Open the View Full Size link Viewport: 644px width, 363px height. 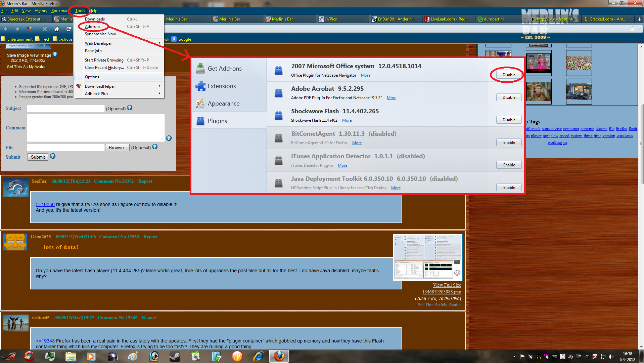click(x=447, y=285)
